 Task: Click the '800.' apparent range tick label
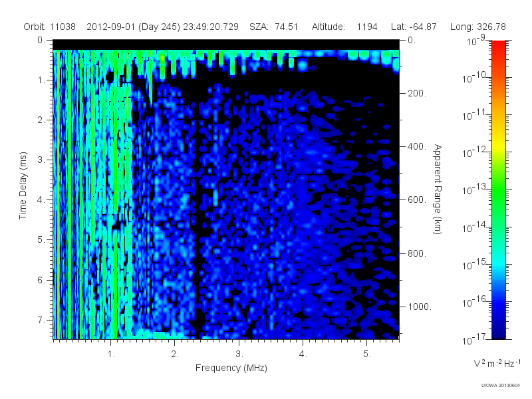(x=417, y=253)
